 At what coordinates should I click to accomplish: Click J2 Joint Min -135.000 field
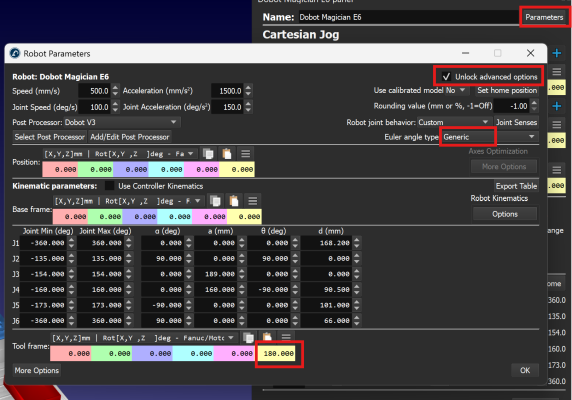point(43,259)
